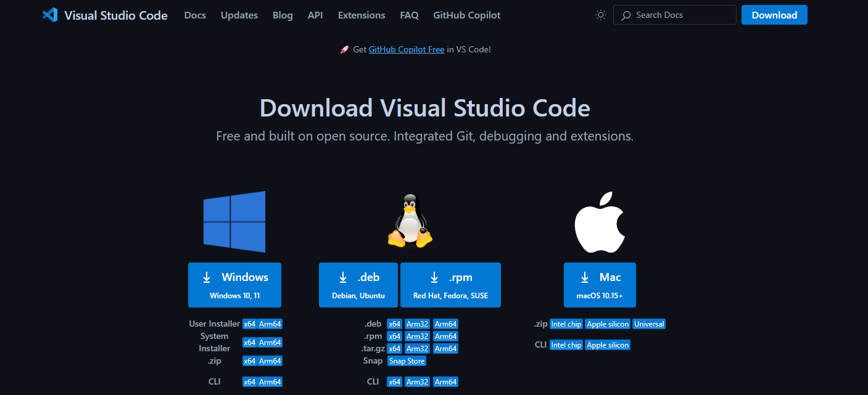Viewport: 868px width, 395px height.
Task: Select Arm32 for Linux .rpm
Action: [417, 336]
